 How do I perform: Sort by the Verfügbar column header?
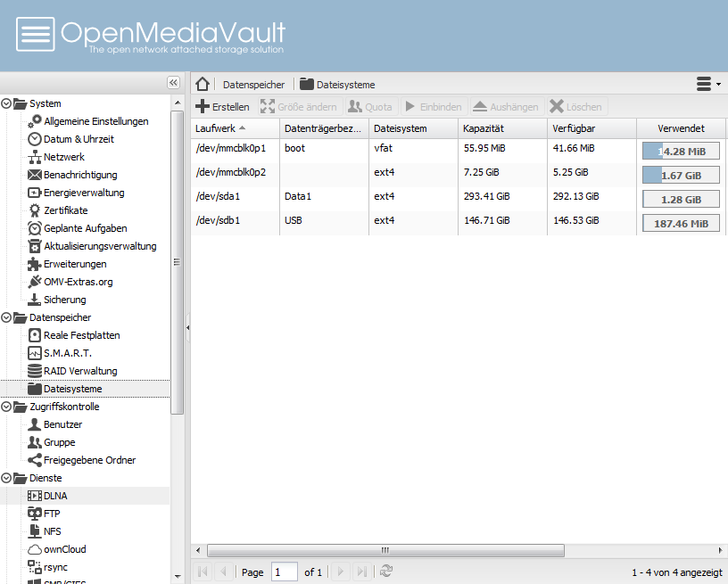pos(592,128)
